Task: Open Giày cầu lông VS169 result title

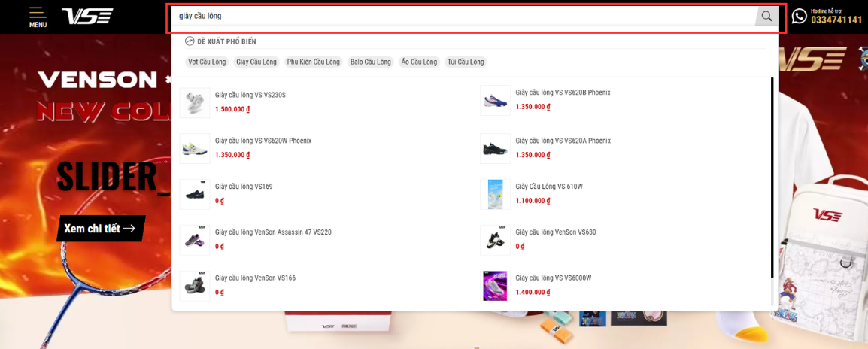Action: [244, 187]
